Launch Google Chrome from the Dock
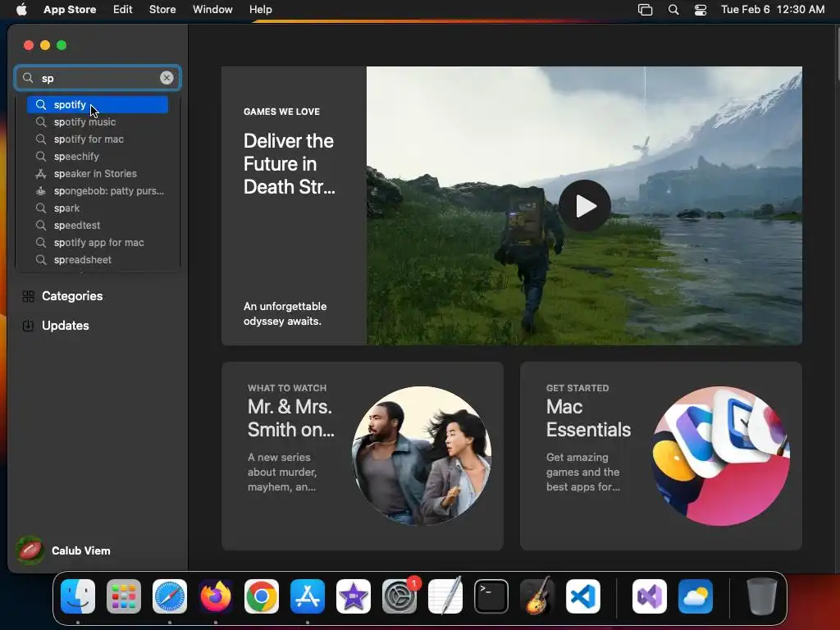The image size is (840, 630). pos(262,596)
